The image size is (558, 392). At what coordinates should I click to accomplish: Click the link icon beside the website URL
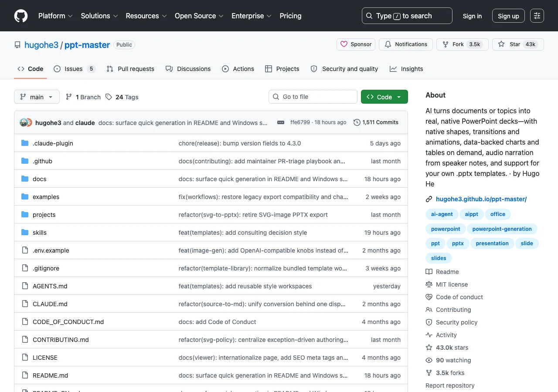click(429, 199)
